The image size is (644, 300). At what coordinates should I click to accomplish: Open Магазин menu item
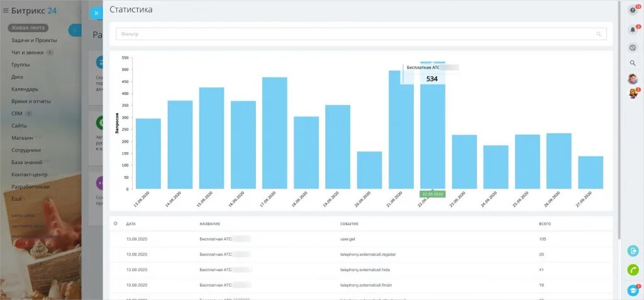22,138
